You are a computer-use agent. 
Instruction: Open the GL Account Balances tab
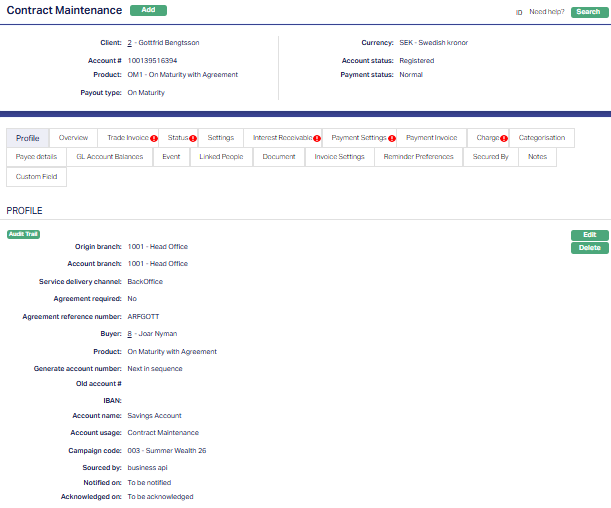click(x=110, y=157)
